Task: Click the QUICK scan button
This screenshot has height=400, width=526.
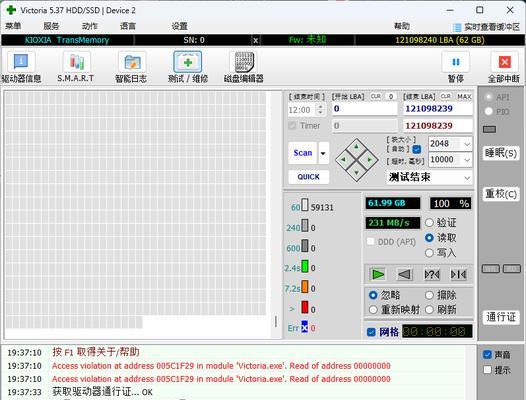Action: click(x=308, y=177)
